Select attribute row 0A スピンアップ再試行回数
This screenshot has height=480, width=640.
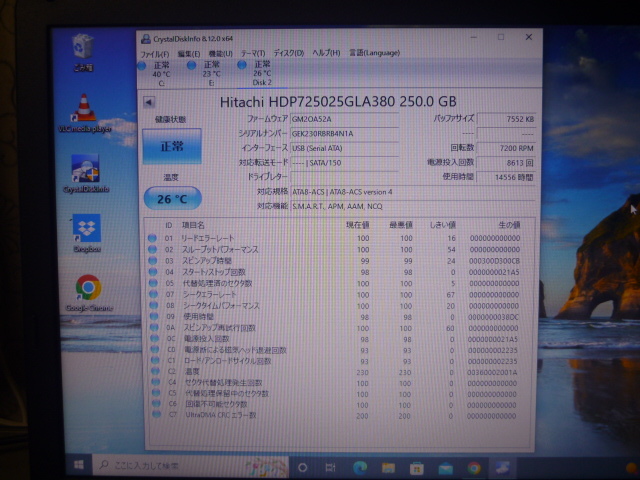point(338,328)
